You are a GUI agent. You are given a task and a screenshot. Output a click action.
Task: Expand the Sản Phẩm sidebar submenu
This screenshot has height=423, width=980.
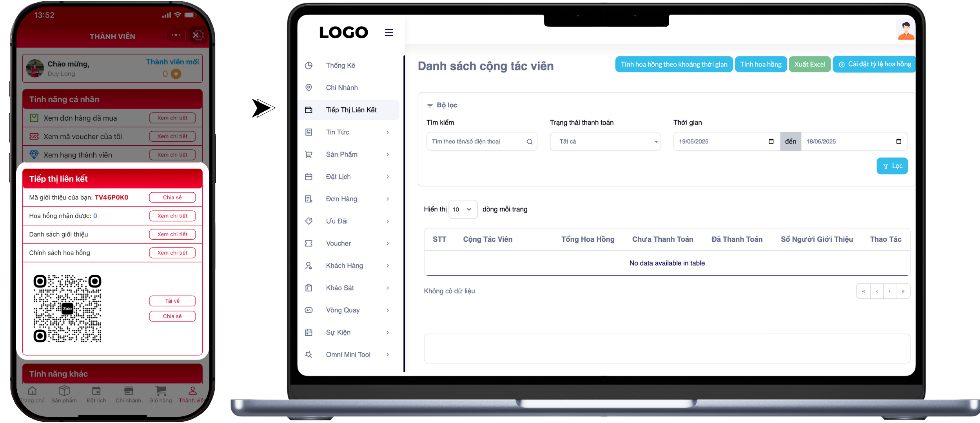point(388,154)
